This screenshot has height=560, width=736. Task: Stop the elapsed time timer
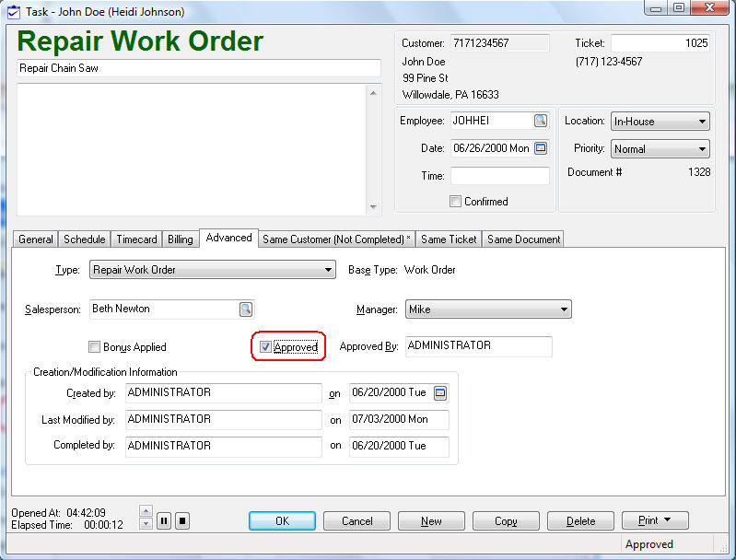coord(182,520)
